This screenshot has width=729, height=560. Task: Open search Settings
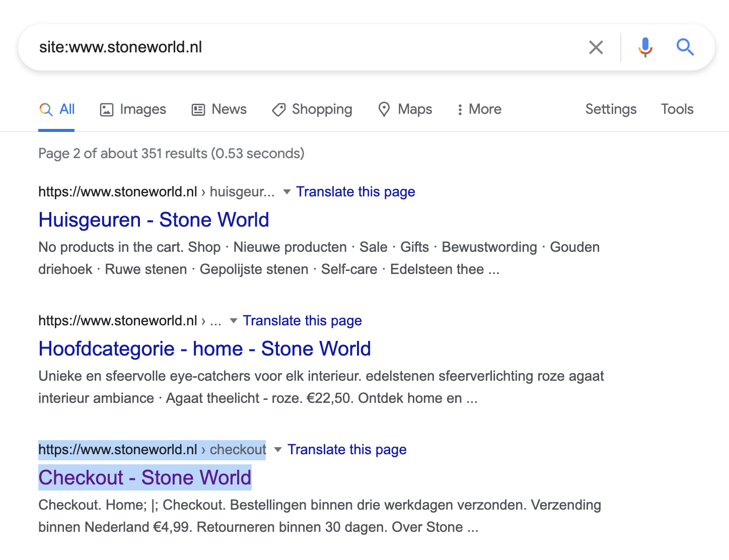[611, 109]
